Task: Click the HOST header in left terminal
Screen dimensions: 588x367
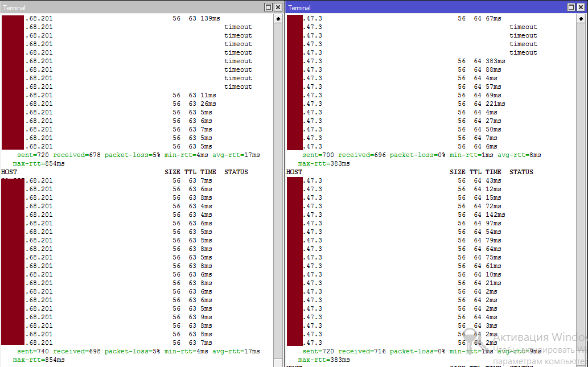Action: (x=9, y=172)
